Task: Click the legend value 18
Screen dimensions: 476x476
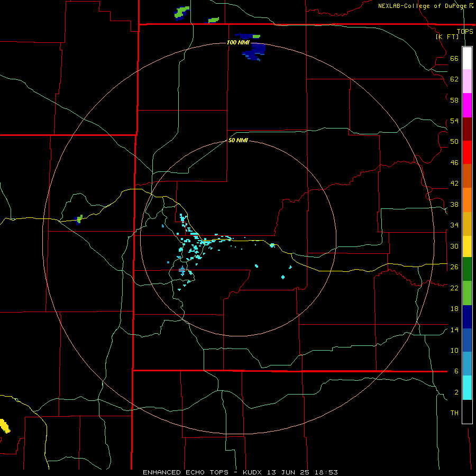Action: 454,309
